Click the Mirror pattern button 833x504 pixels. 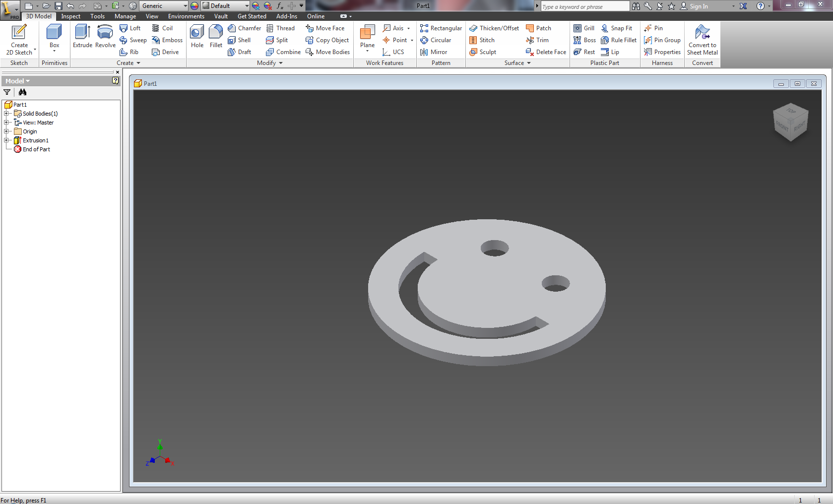coord(434,52)
